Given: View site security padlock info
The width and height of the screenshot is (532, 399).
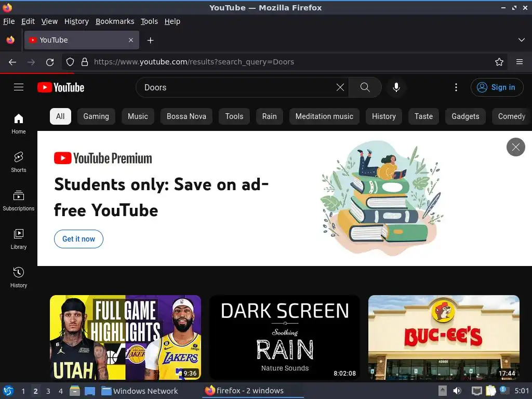Looking at the screenshot, I should 85,62.
